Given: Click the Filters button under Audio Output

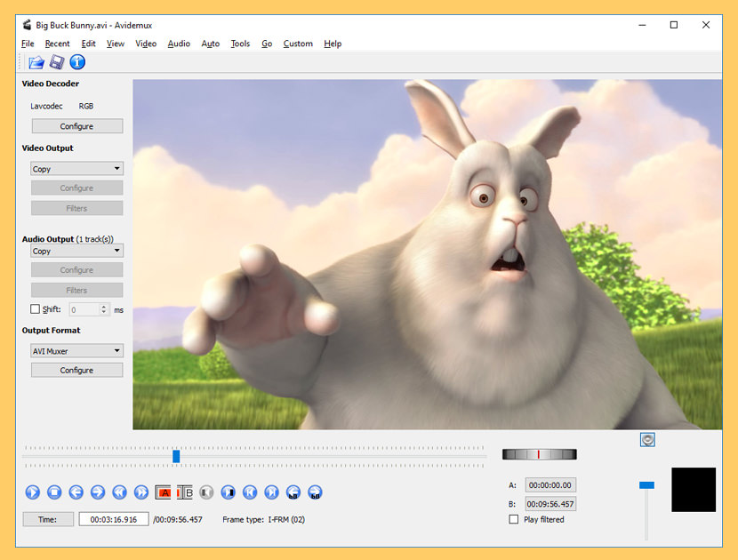Looking at the screenshot, I should pos(77,290).
